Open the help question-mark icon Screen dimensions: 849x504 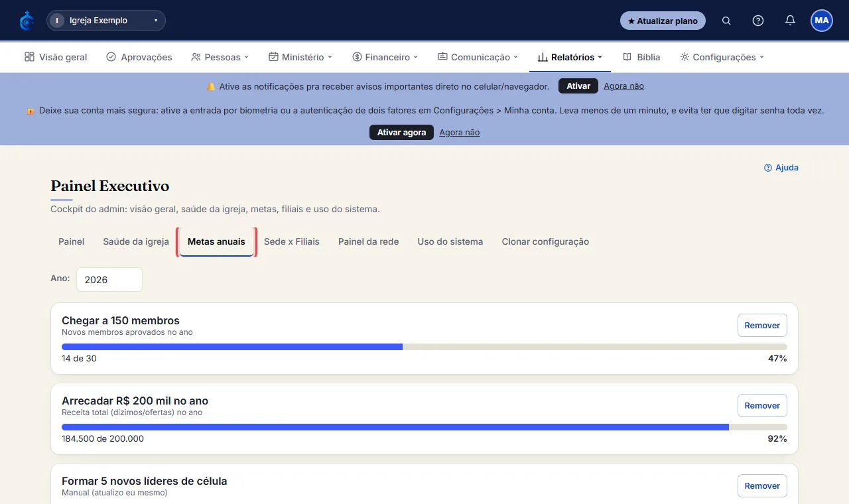(x=758, y=21)
